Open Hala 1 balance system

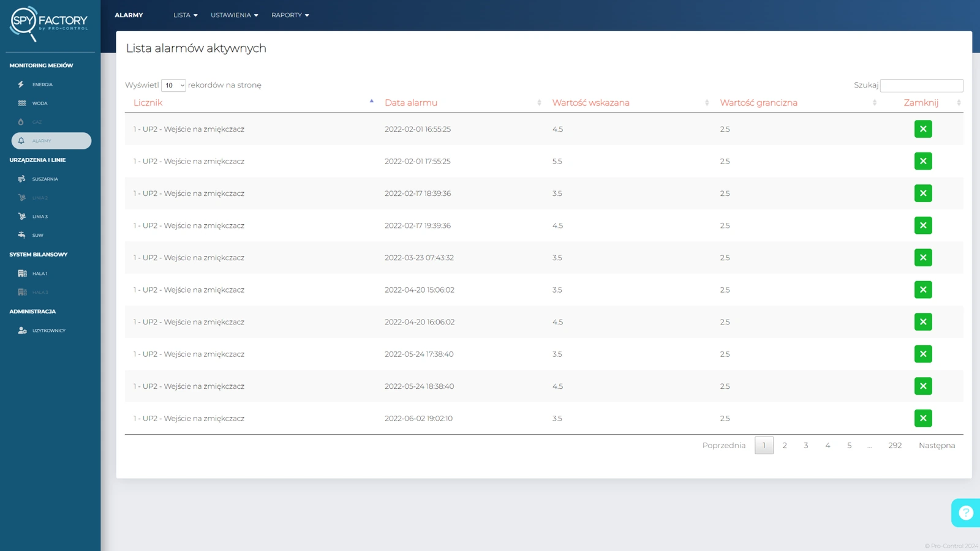[x=39, y=274]
